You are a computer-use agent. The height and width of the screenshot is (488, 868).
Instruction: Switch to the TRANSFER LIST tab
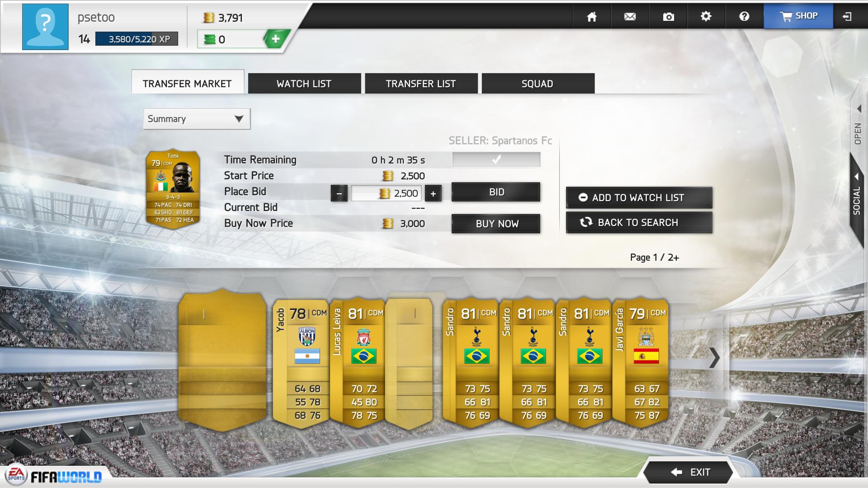click(421, 84)
